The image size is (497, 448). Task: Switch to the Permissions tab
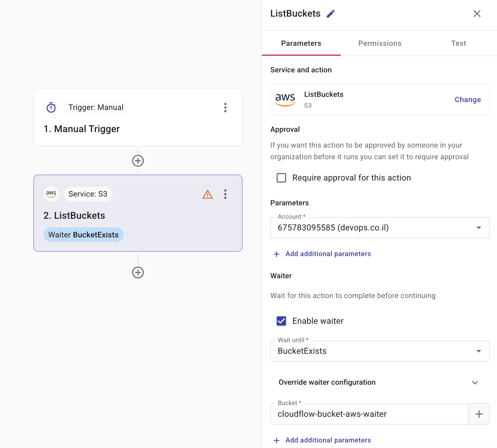click(379, 43)
